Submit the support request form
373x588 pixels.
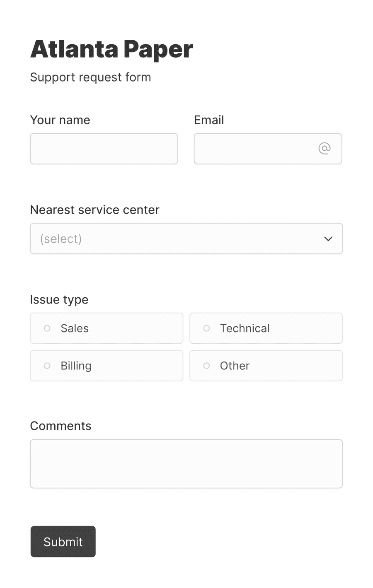tap(63, 542)
